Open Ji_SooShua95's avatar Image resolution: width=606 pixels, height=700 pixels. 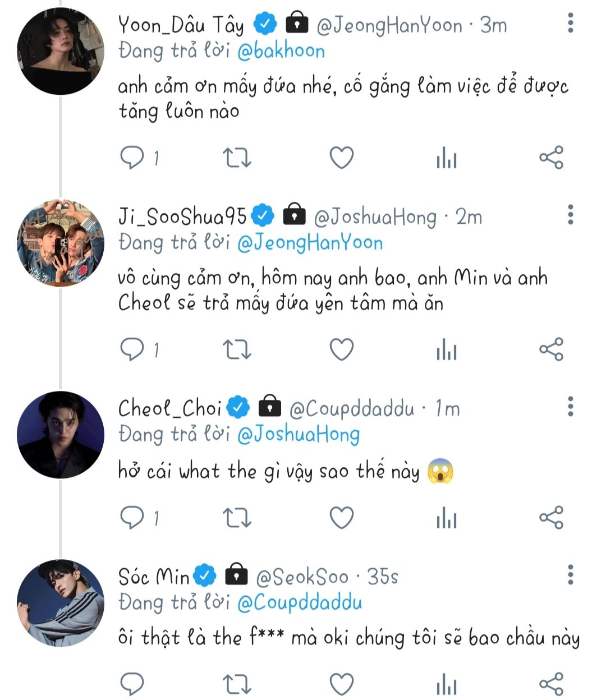(x=61, y=243)
